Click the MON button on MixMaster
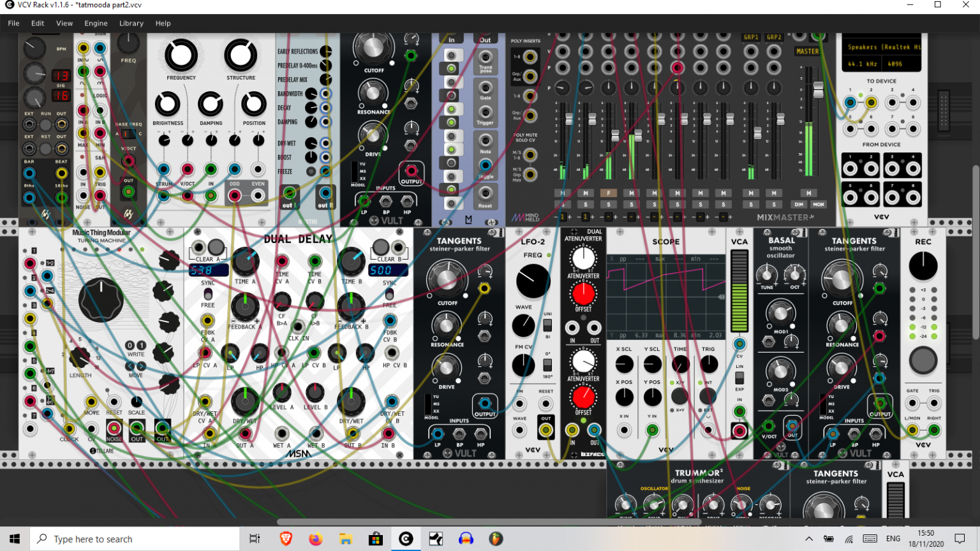Viewport: 980px width, 551px height. click(818, 205)
